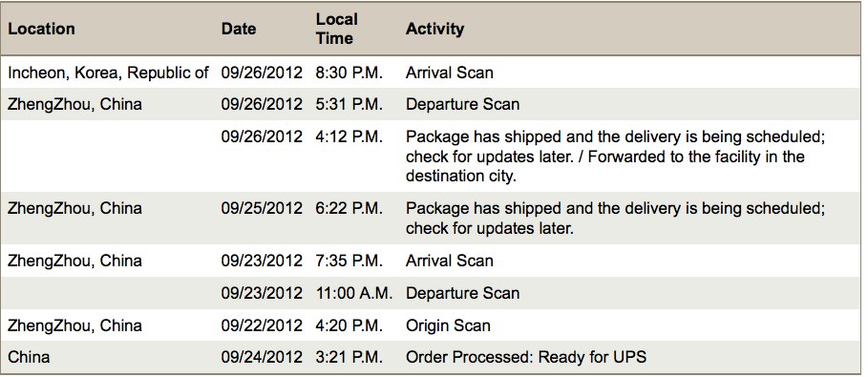This screenshot has width=868, height=377.
Task: Select the 11:00 A.M. Departure Scan activity
Action: [x=462, y=293]
